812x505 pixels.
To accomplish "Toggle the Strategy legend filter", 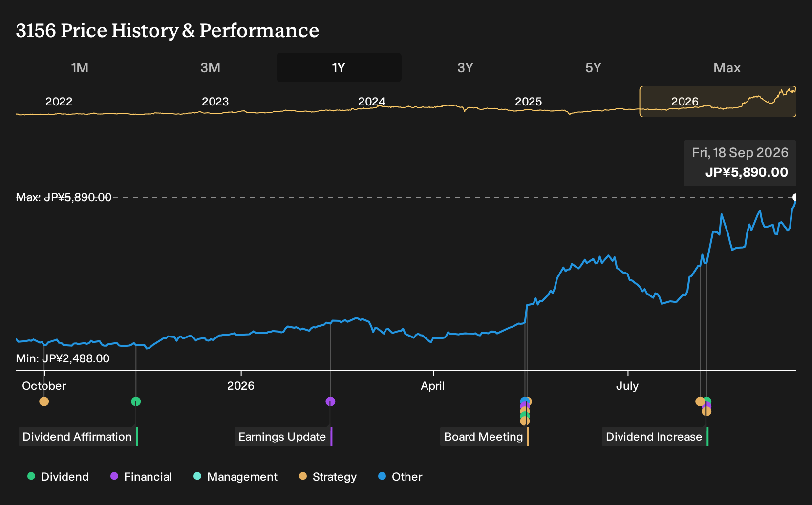I will (x=328, y=477).
